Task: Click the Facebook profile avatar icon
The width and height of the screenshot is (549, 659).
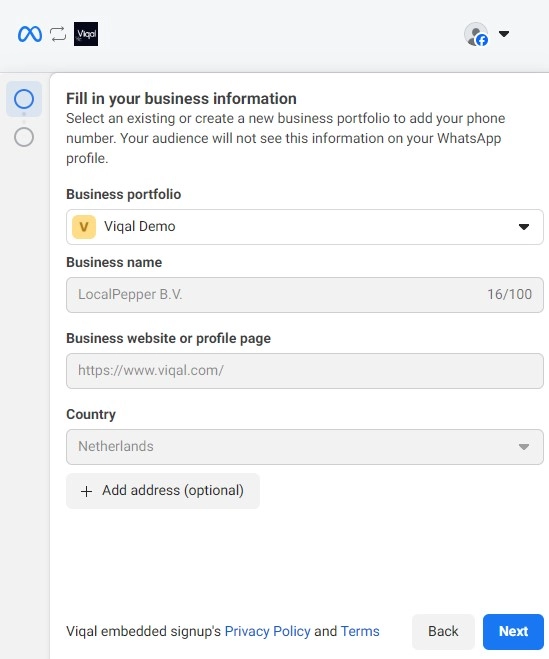Action: coord(476,34)
